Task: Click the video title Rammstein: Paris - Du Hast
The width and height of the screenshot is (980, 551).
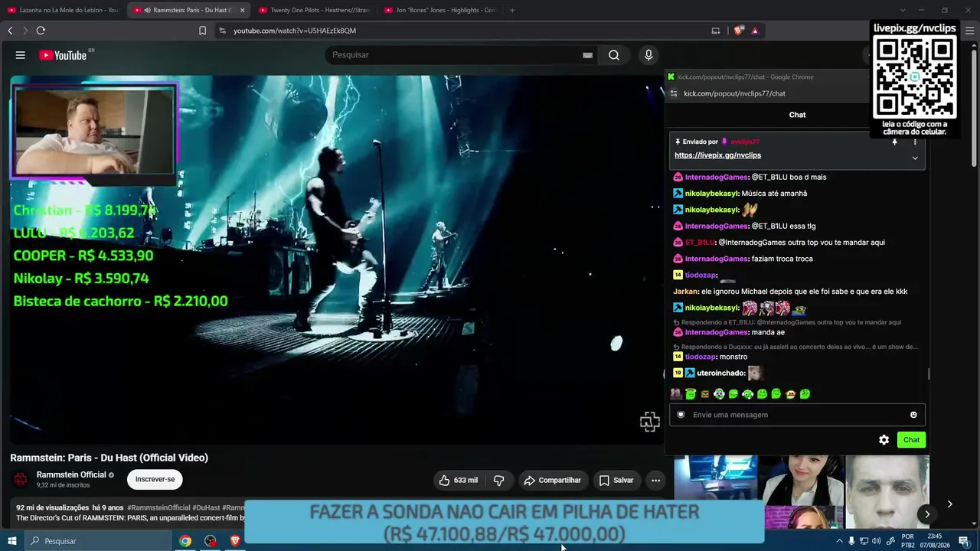Action: pyautogui.click(x=109, y=458)
